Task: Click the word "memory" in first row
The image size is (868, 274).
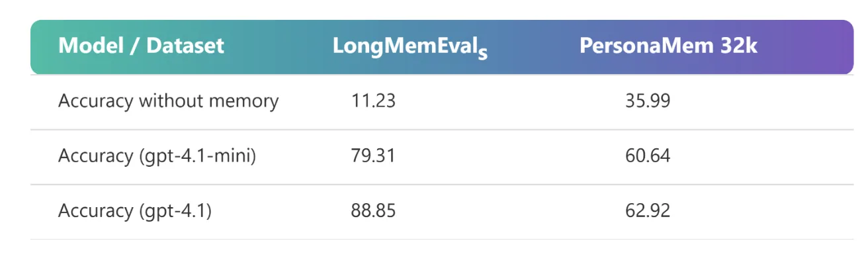Action: [245, 101]
